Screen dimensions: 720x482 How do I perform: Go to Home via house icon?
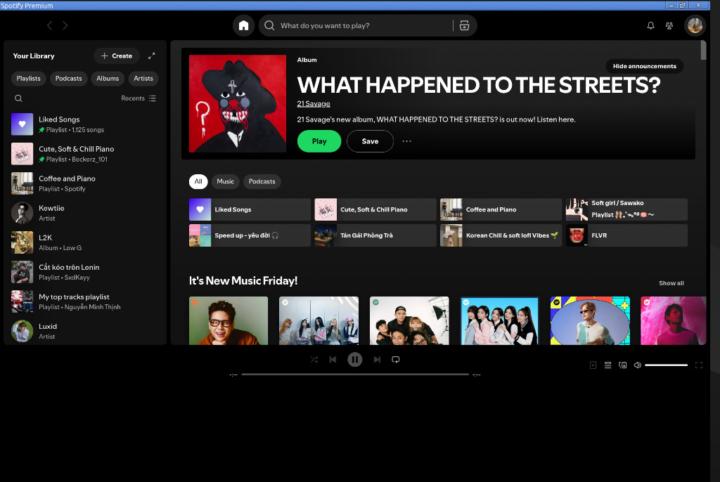243,25
